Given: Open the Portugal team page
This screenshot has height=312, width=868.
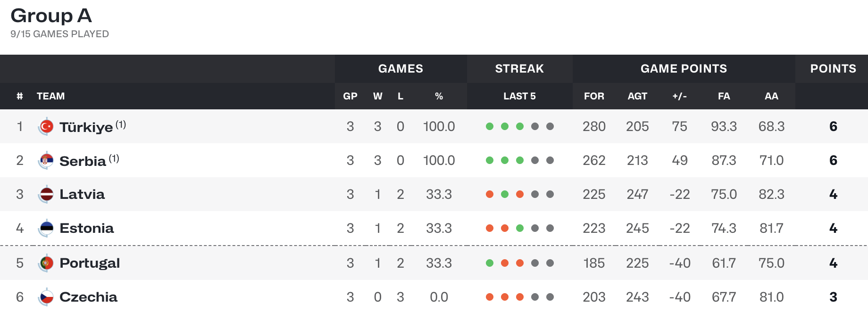Looking at the screenshot, I should 90,263.
